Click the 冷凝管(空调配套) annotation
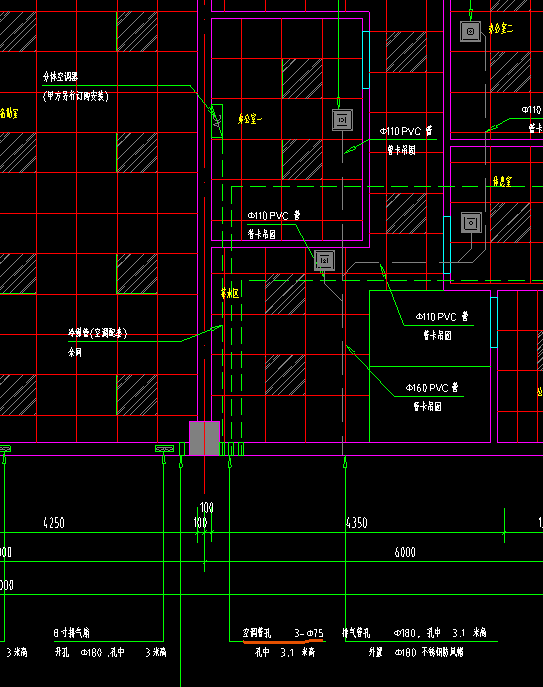Image resolution: width=543 pixels, height=687 pixels. pos(97,333)
